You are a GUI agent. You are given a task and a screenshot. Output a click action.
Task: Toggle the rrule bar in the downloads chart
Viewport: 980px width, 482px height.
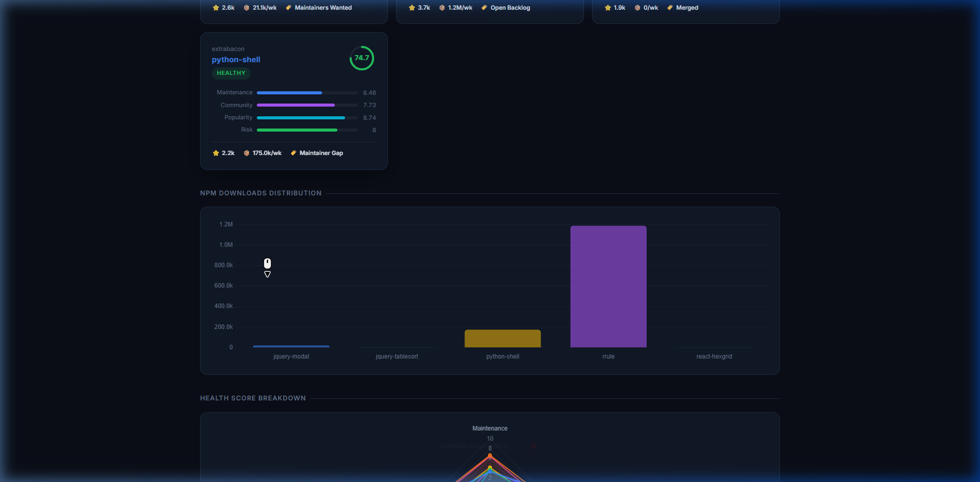click(x=608, y=286)
